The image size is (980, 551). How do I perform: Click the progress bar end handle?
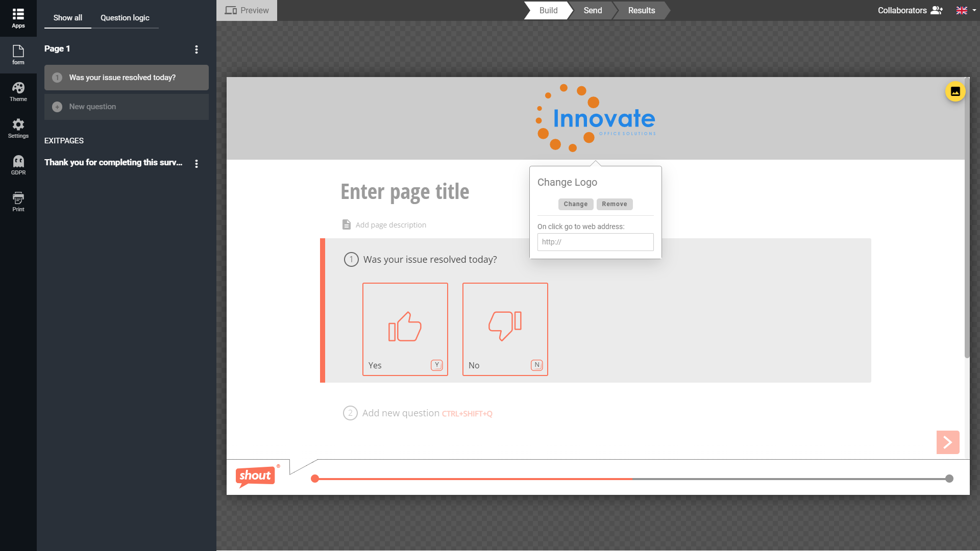pyautogui.click(x=949, y=479)
